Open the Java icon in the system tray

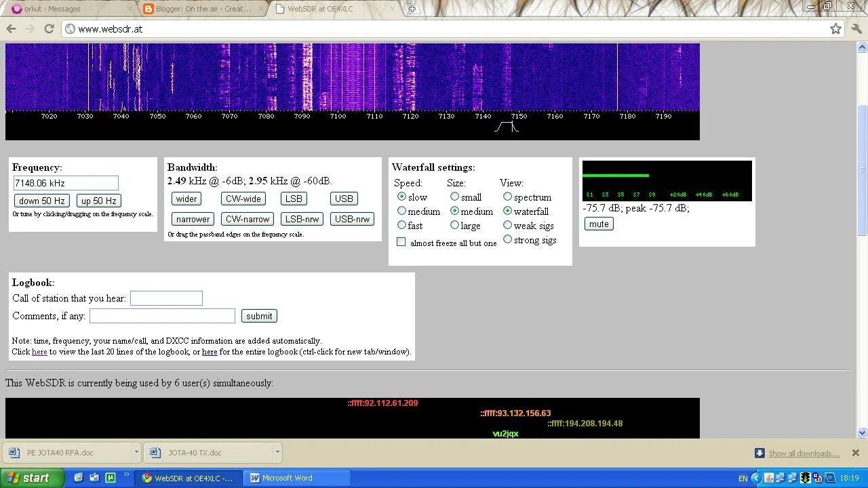click(768, 479)
